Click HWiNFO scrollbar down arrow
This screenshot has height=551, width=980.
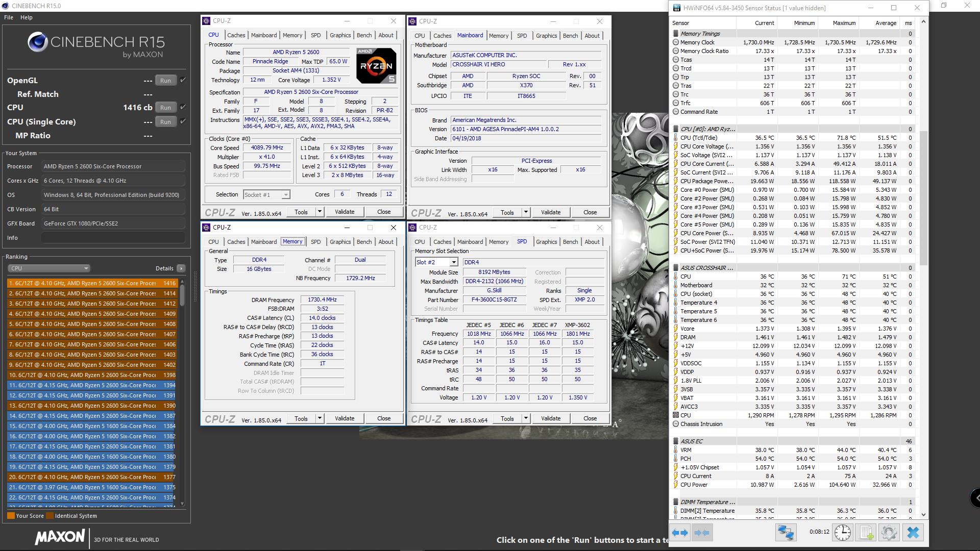pos(923,515)
